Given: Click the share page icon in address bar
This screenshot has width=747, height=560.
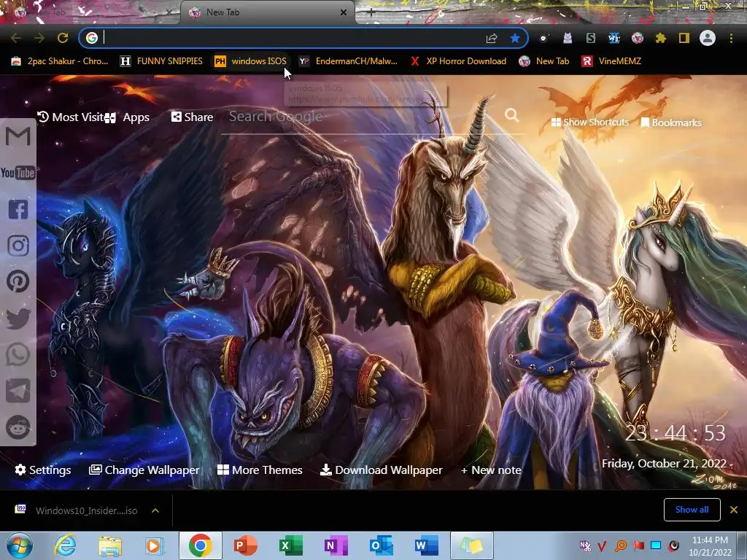Looking at the screenshot, I should 492,38.
